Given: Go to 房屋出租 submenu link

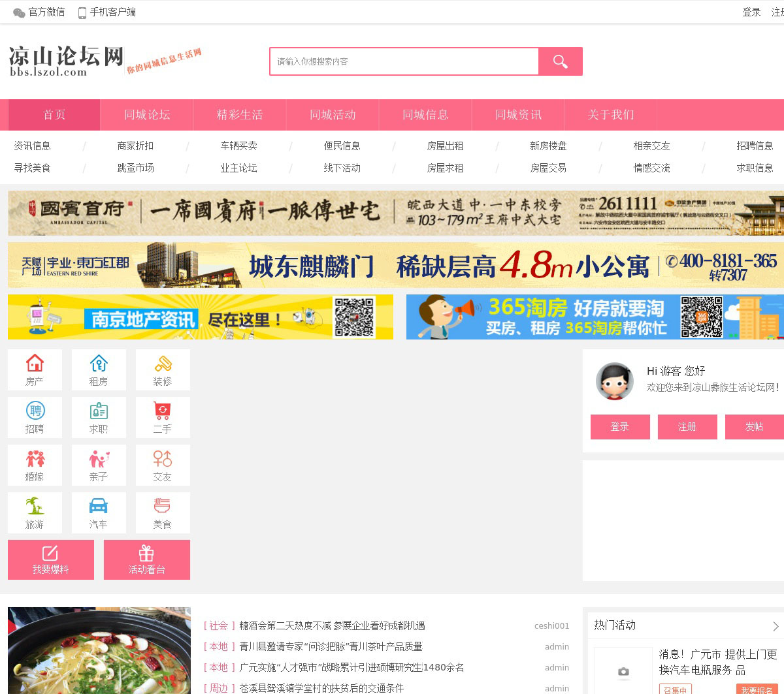Looking at the screenshot, I should (445, 146).
